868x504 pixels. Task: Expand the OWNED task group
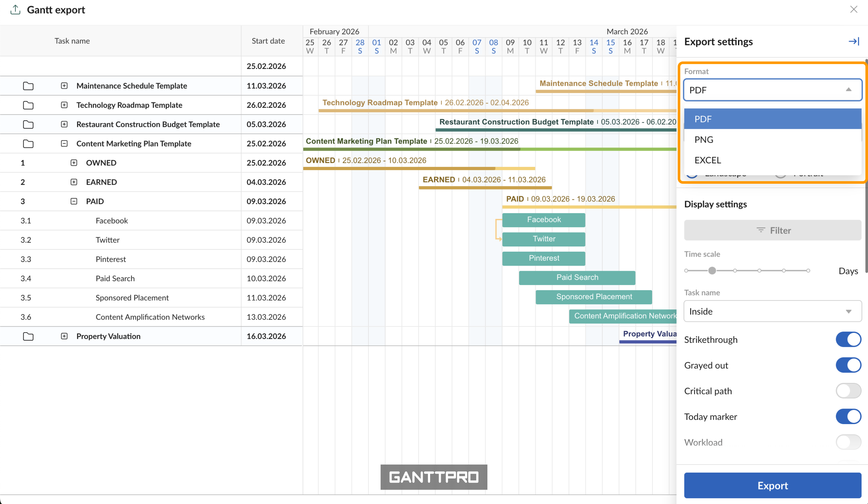point(74,163)
